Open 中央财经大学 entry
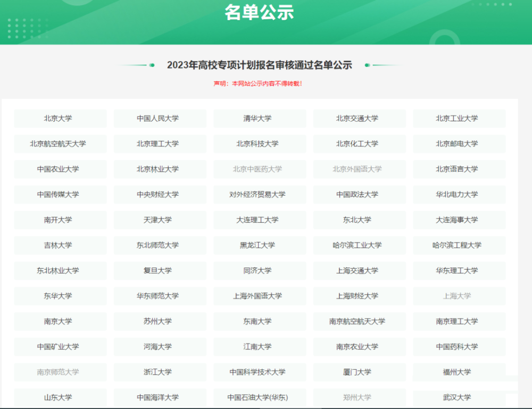 pyautogui.click(x=160, y=195)
